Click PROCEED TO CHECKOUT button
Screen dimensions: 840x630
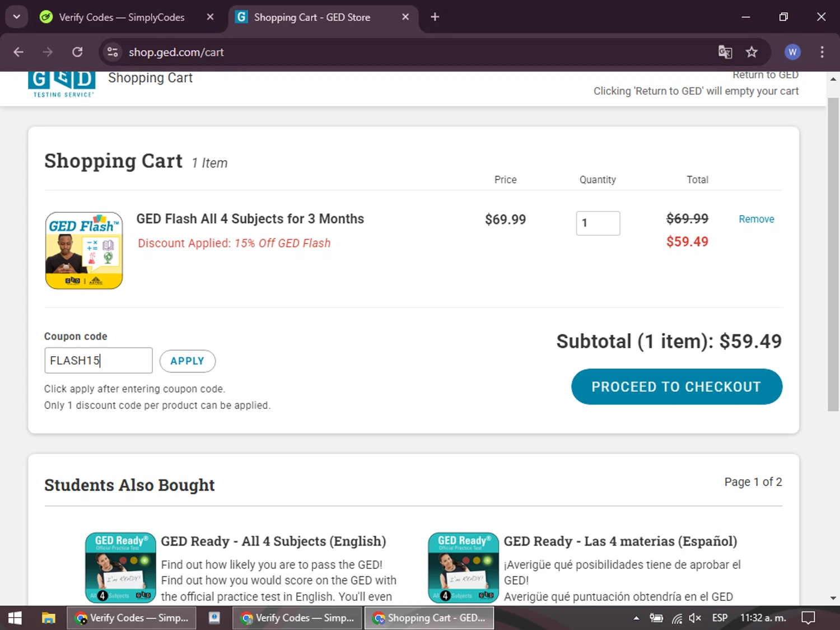point(676,386)
